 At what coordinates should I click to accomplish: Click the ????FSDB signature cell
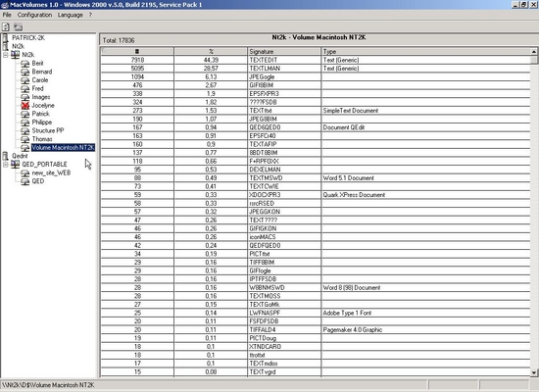[284, 102]
